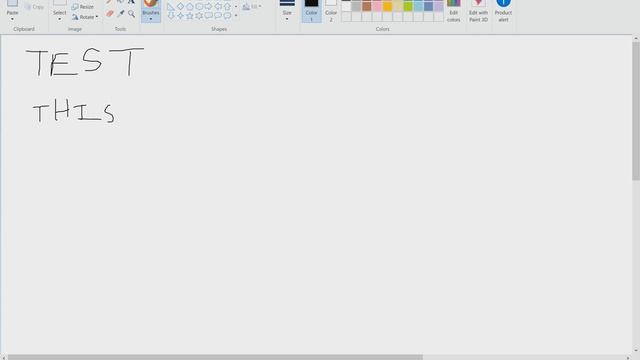
Task: Click the vertical scrollbar thumb
Action: 636,111
